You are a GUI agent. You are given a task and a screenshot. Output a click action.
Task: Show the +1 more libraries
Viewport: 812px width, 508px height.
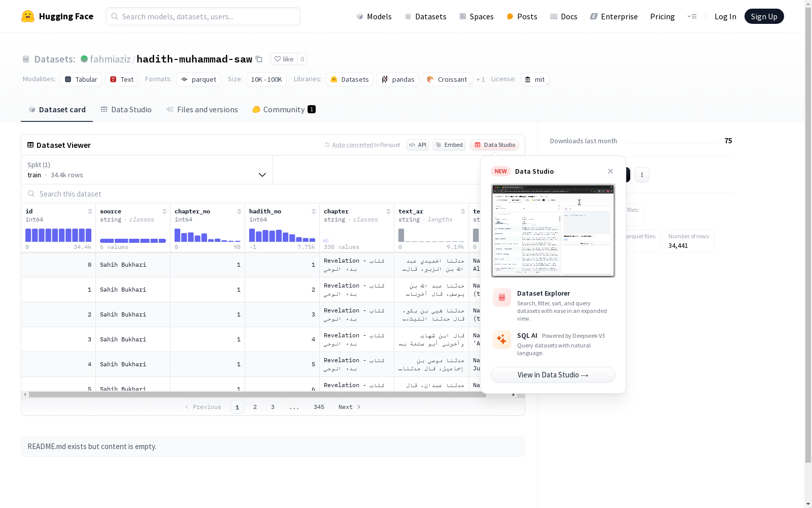tap(481, 80)
